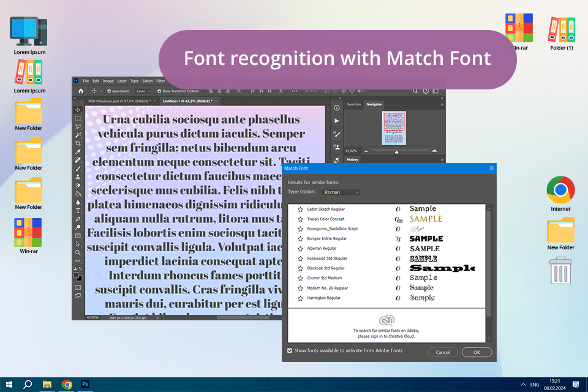Open the background color swatch

(80, 279)
